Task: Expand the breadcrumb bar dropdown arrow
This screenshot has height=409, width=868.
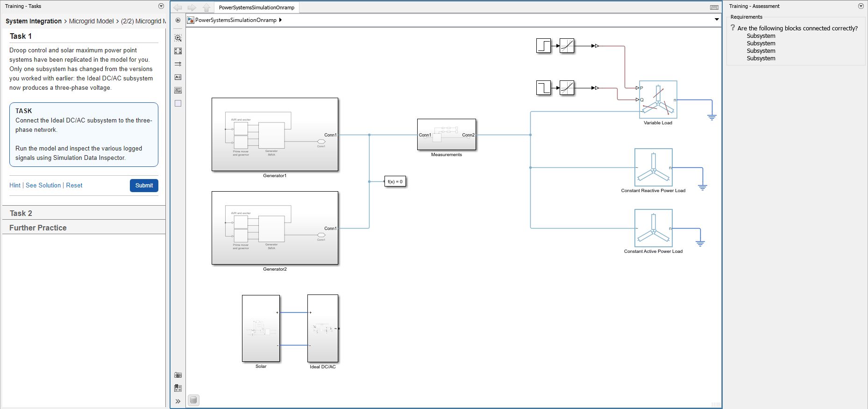Action: coord(717,20)
